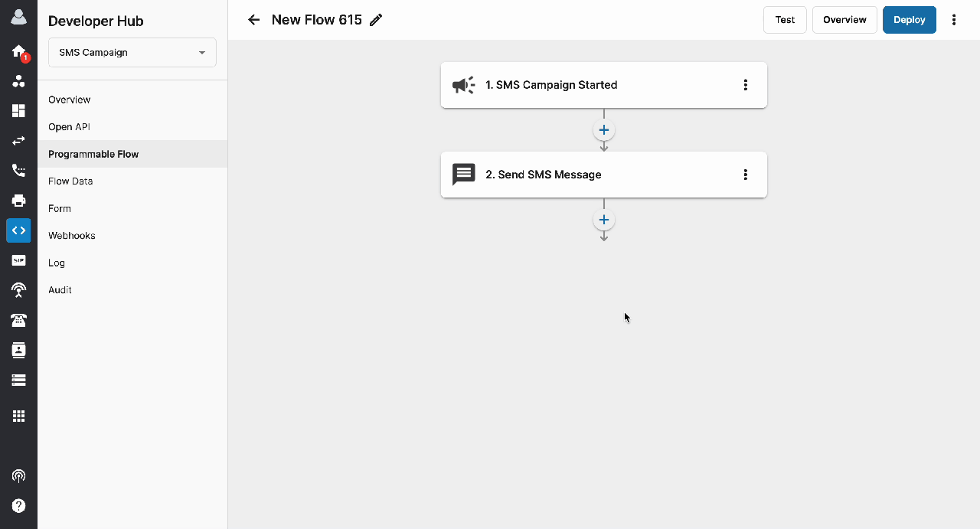Click the back arrow beside New Flow 615
This screenshot has width=980, height=529.
coord(254,20)
